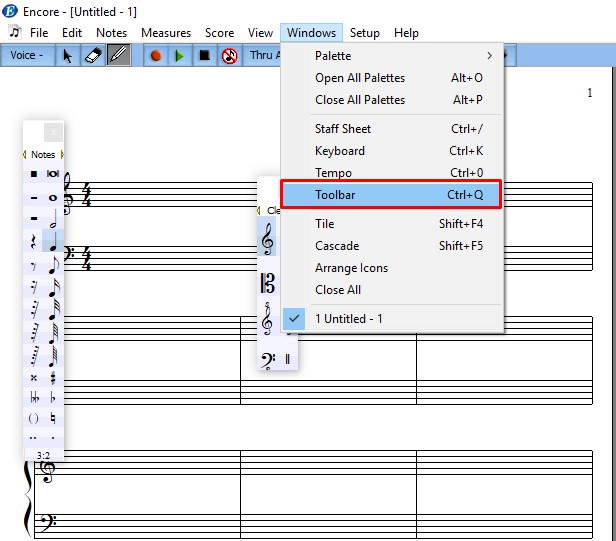Image resolution: width=616 pixels, height=541 pixels.
Task: Choose Tile from the Windows menu
Action: click(392, 224)
